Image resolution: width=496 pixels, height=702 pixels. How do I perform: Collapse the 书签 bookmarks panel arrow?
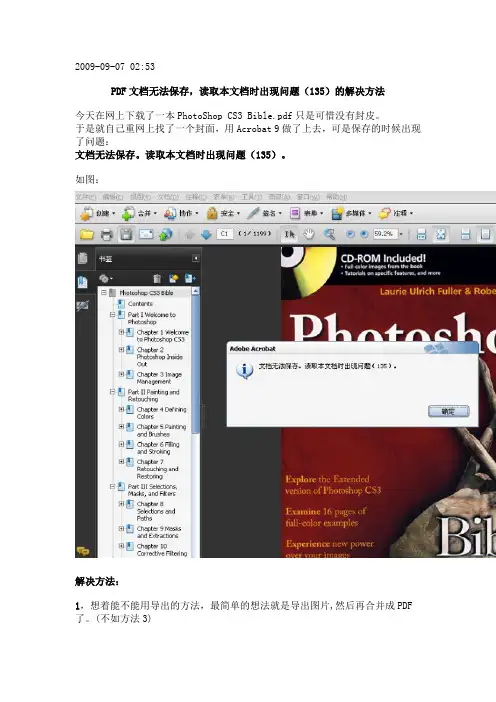pyautogui.click(x=196, y=258)
